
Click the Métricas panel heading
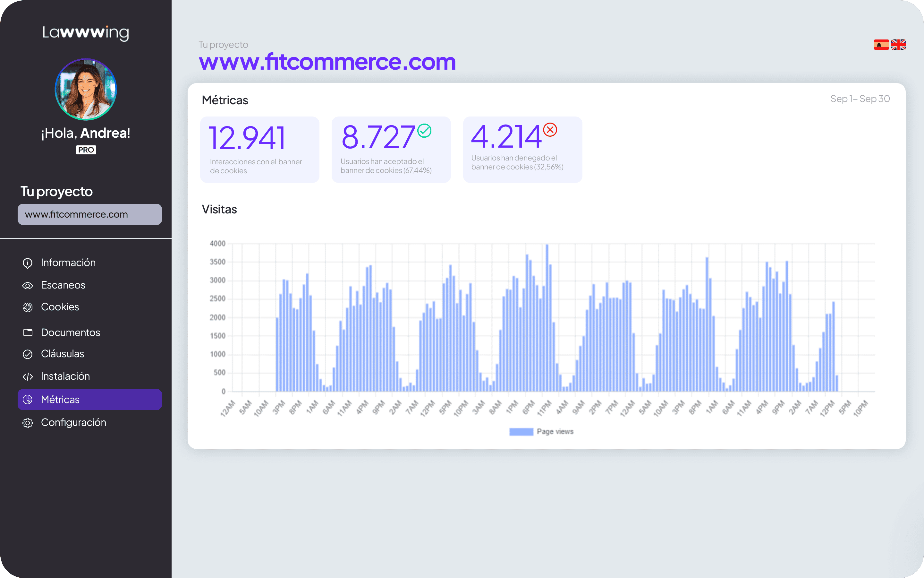pyautogui.click(x=225, y=100)
